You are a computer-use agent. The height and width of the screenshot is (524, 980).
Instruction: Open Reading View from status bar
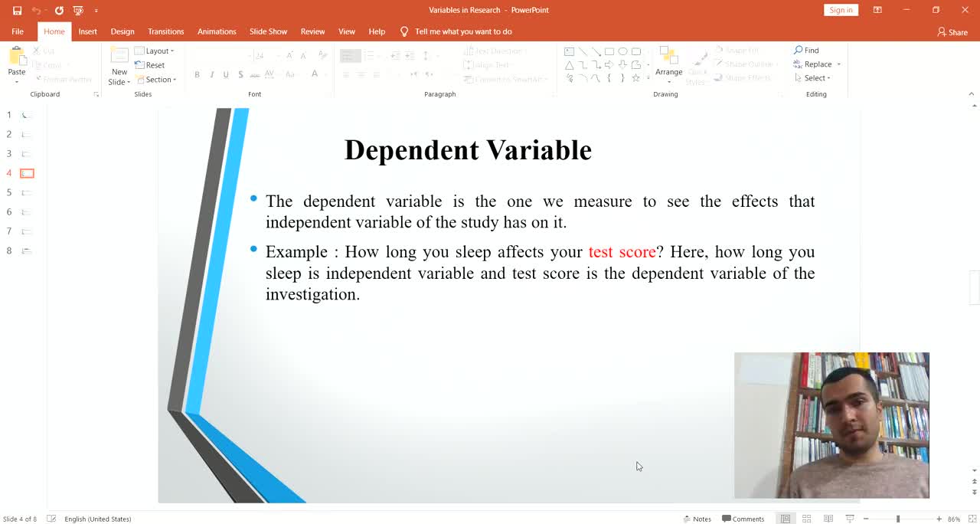point(828,519)
